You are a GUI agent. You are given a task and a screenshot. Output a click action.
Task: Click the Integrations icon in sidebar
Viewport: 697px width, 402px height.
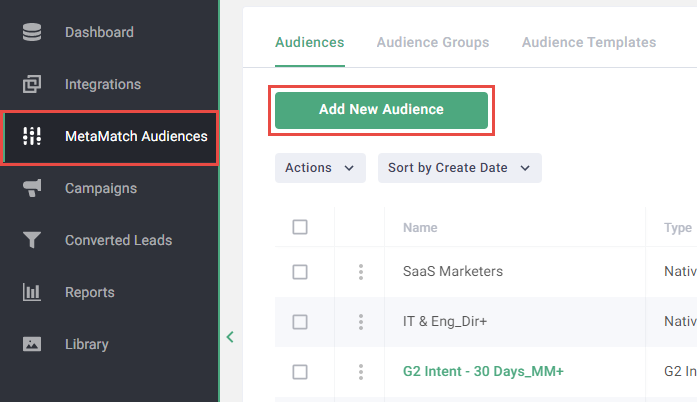coord(32,84)
